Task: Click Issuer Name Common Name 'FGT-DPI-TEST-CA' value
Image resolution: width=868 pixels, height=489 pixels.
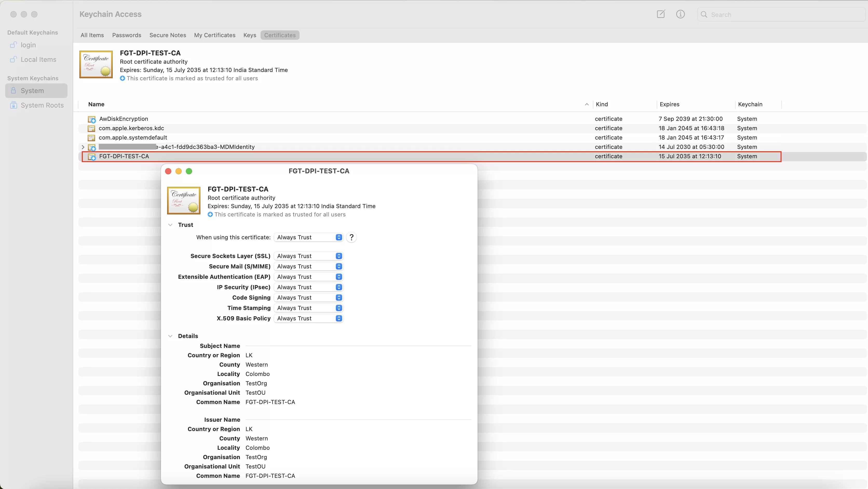Action: point(270,476)
